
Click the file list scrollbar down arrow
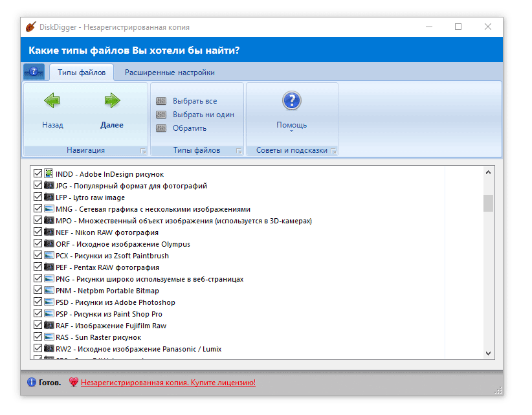[489, 353]
